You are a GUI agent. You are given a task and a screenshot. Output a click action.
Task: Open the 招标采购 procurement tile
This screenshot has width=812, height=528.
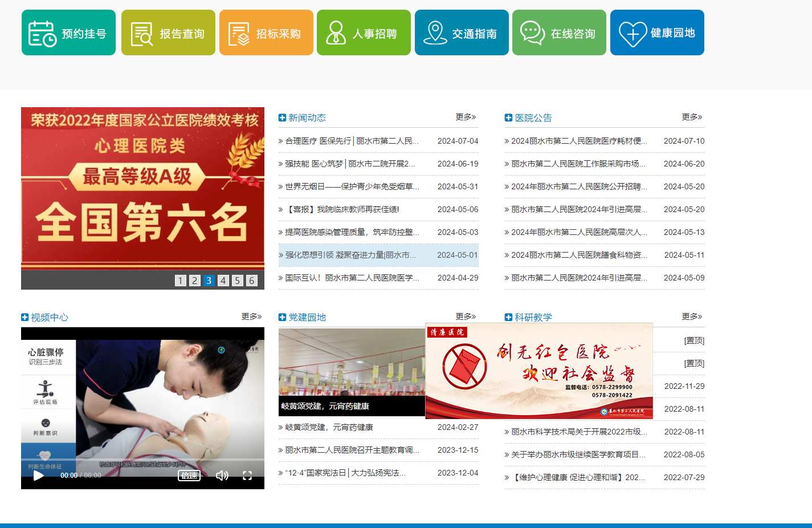coord(266,33)
